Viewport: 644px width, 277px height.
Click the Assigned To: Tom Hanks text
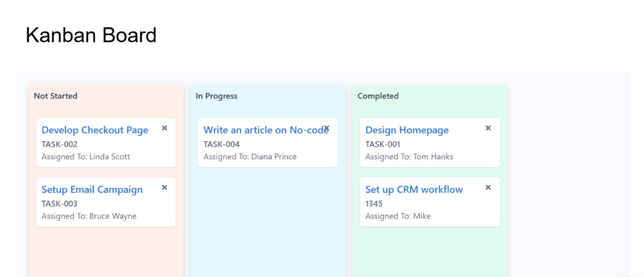click(410, 157)
